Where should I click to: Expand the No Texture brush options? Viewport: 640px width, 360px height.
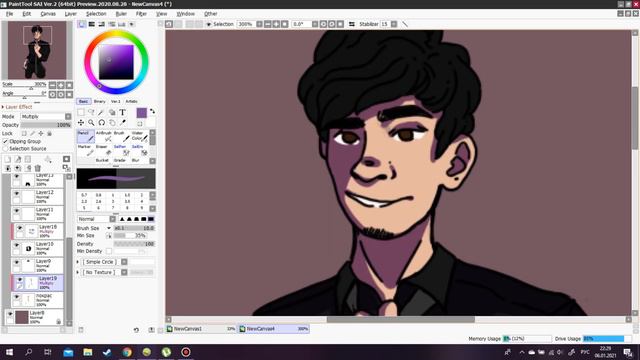pos(78,272)
